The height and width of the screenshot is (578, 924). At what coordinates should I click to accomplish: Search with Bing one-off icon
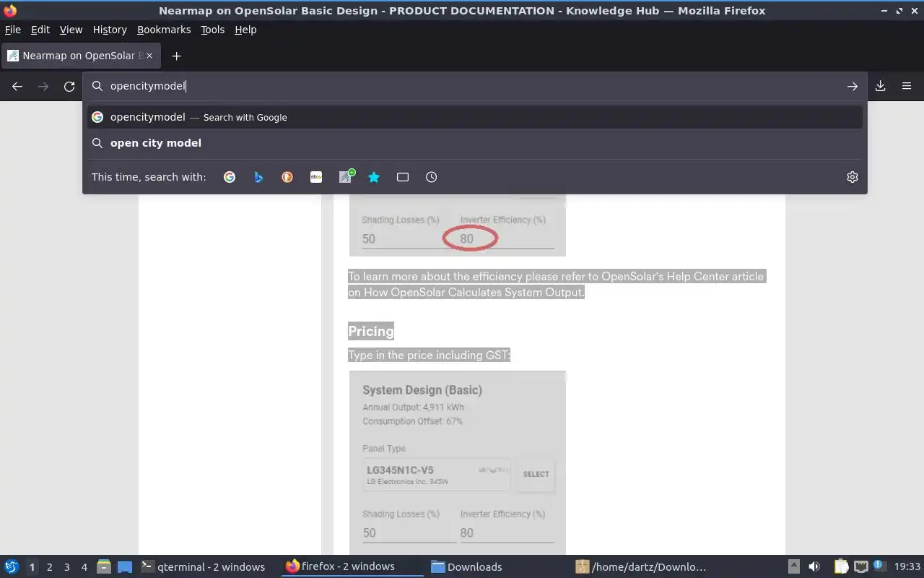(x=258, y=177)
